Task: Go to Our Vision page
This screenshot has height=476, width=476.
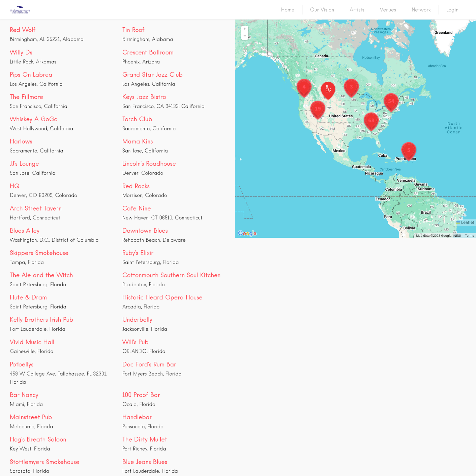Action: point(322,10)
